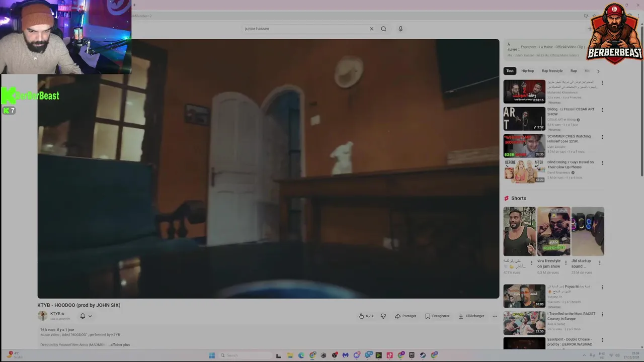Select the Rap filter chip
The width and height of the screenshot is (644, 362).
[x=574, y=71]
